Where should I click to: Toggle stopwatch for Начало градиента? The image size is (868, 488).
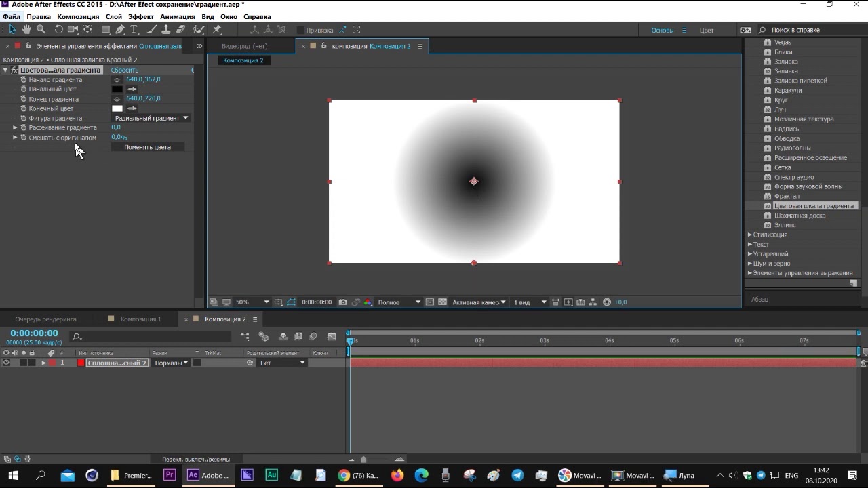pyautogui.click(x=23, y=80)
